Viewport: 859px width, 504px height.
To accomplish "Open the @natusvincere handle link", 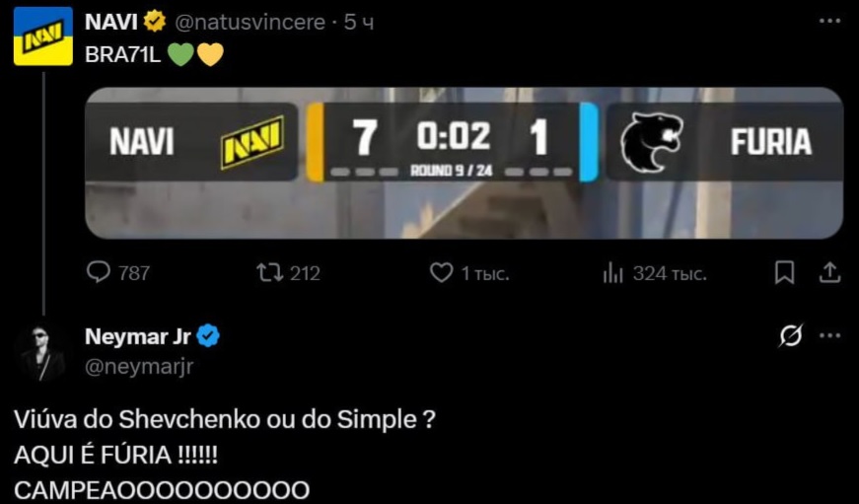I will click(250, 22).
